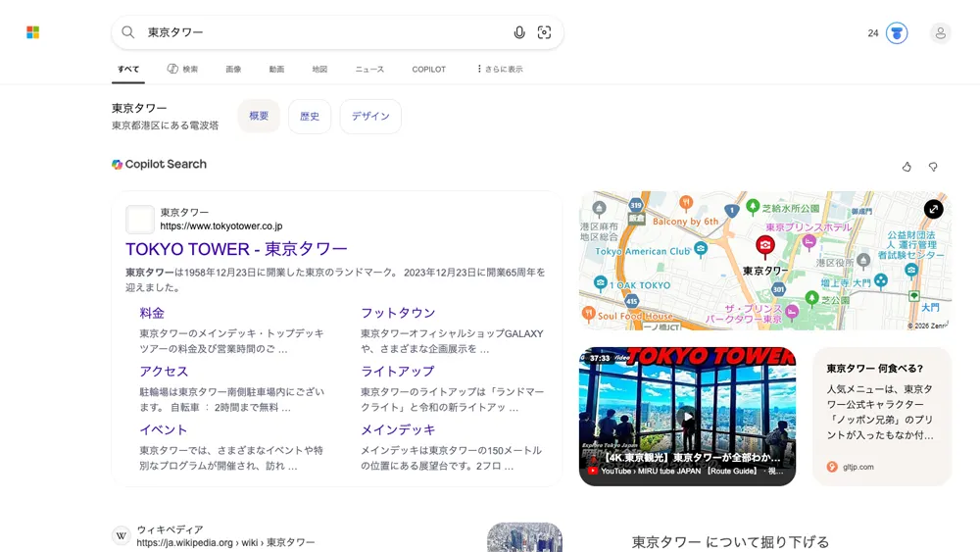Screen dimensions: 980x552
Task: Click the Wikipedia W favicon
Action: [122, 535]
